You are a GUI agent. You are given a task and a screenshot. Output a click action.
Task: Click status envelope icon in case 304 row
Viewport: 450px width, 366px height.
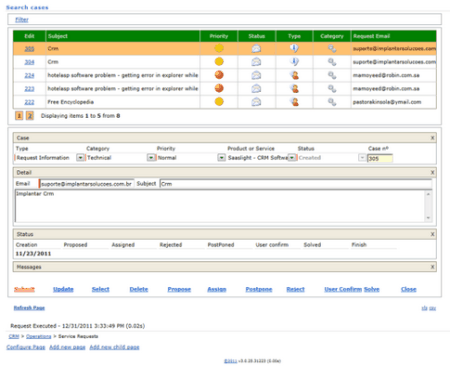coord(256,62)
